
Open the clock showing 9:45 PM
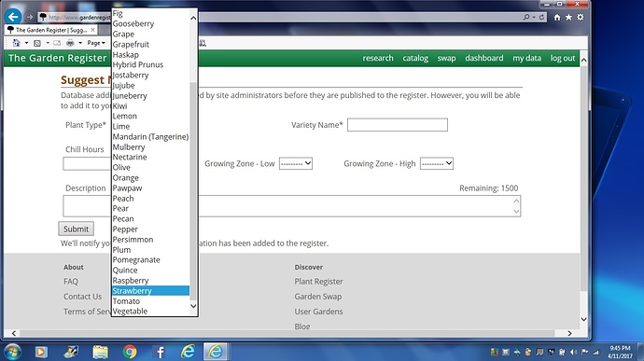point(620,352)
